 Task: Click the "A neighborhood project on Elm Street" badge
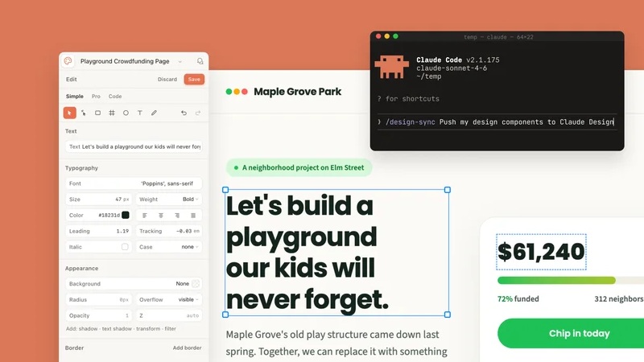coord(299,167)
